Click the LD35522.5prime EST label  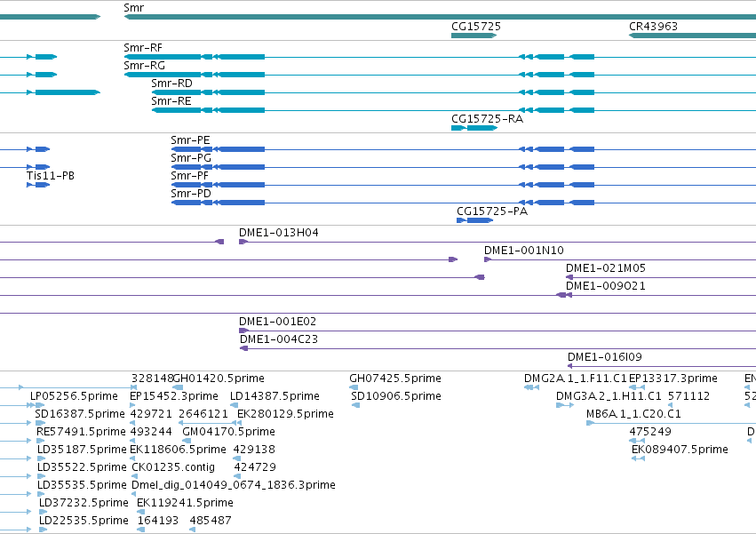click(x=82, y=468)
